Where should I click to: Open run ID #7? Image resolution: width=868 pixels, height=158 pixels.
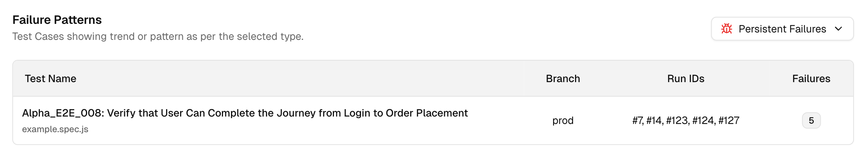point(638,120)
